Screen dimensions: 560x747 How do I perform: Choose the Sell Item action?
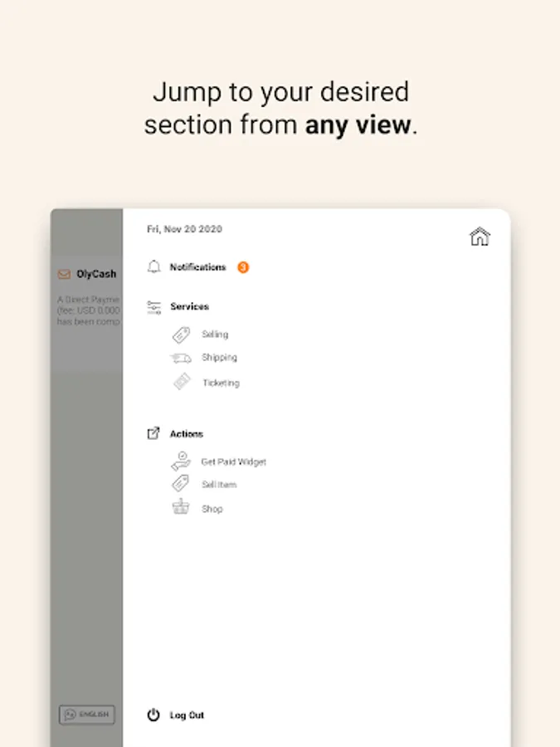(x=219, y=485)
